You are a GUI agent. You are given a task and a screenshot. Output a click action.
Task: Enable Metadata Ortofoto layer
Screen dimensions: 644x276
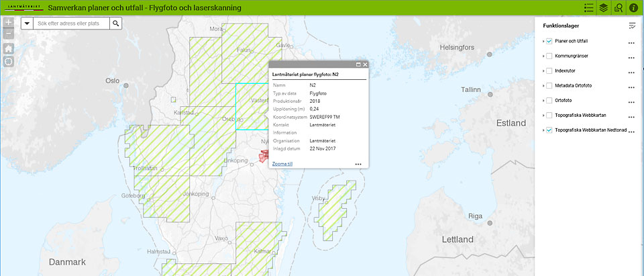(549, 85)
